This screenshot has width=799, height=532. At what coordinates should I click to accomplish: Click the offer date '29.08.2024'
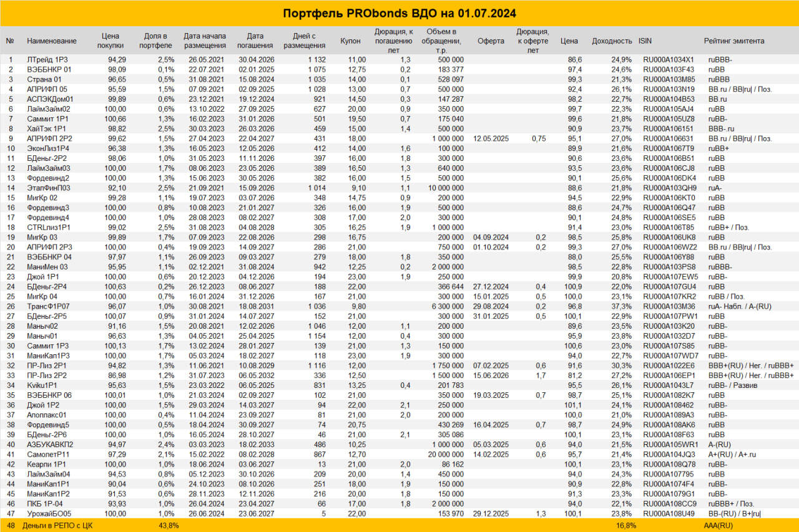pyautogui.click(x=491, y=306)
